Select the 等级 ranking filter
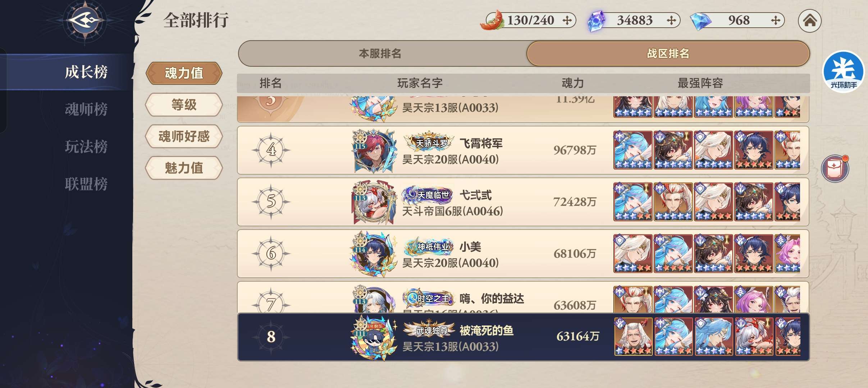This screenshot has height=388, width=868. point(184,105)
